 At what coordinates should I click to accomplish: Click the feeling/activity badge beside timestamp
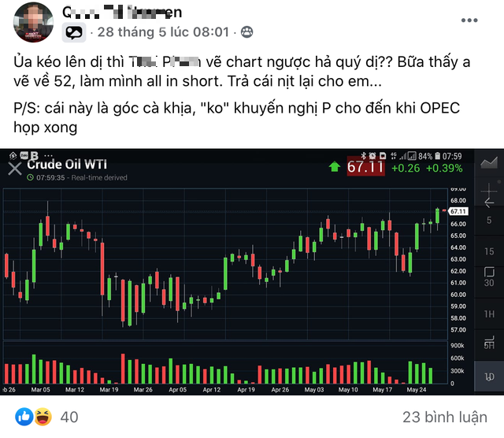coord(74,32)
